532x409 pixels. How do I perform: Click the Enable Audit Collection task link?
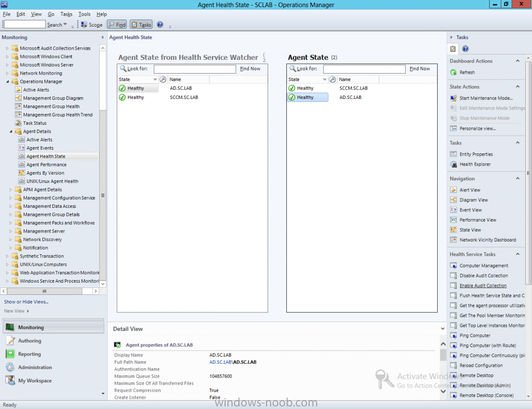pyautogui.click(x=483, y=286)
